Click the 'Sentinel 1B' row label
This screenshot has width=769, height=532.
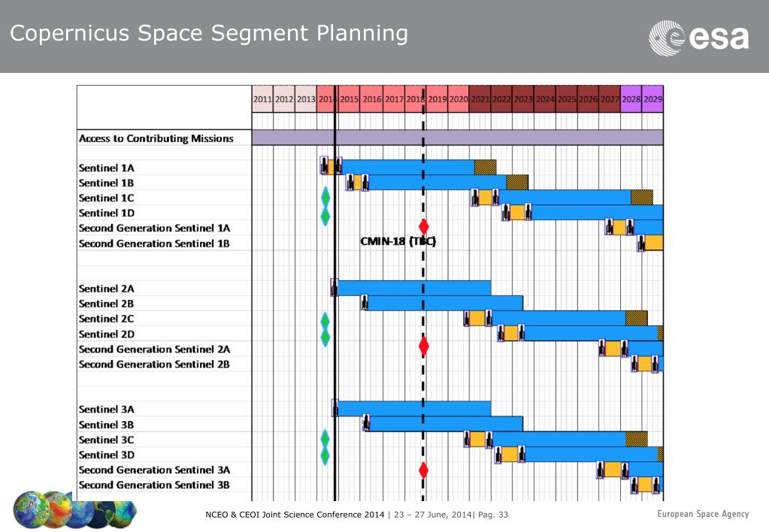(106, 183)
